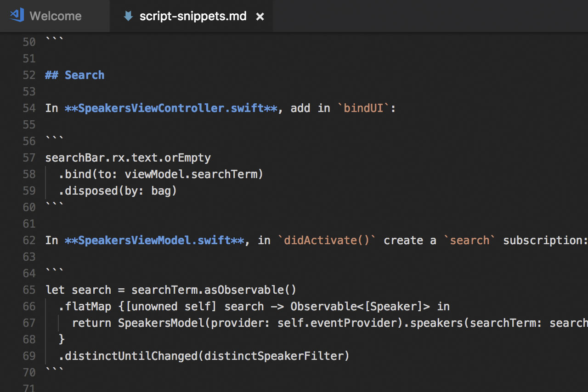Click the word 'subscription:' on line 62
The width and height of the screenshot is (588, 392).
(x=545, y=240)
